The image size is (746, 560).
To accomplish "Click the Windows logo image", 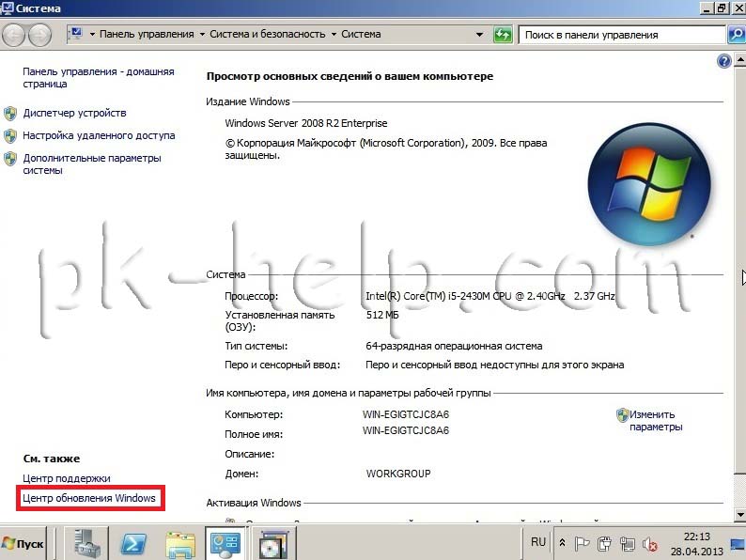I will pos(649,184).
